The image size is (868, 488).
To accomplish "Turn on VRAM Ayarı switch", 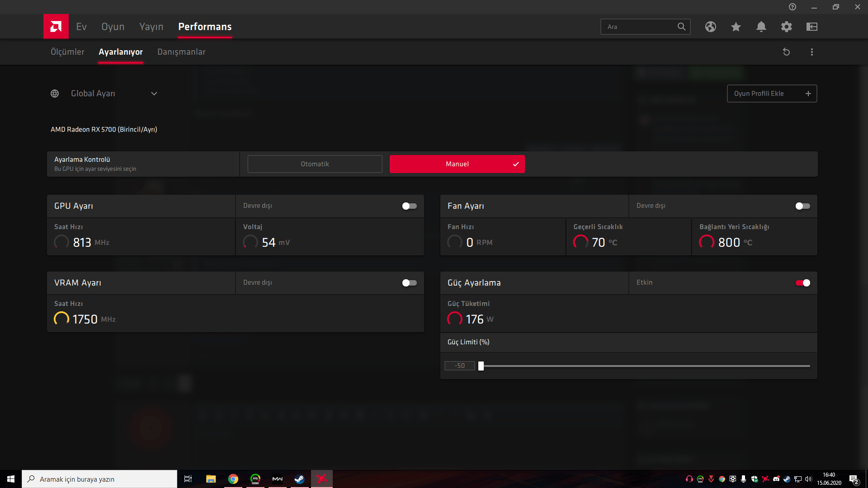I will [x=409, y=283].
